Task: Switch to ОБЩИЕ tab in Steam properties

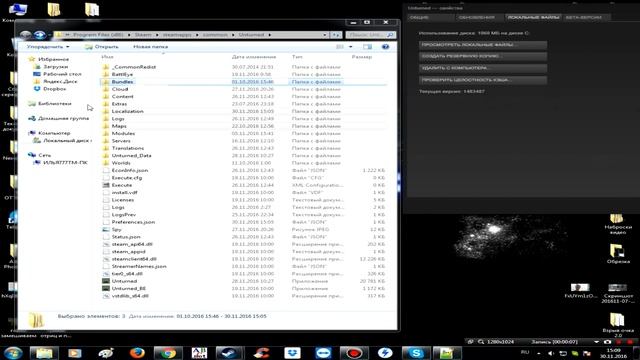Action: tap(431, 17)
